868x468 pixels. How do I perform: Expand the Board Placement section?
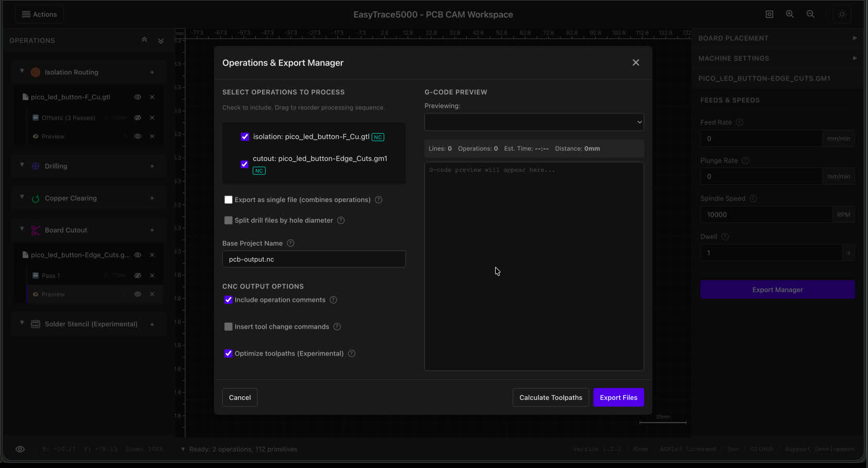click(x=777, y=38)
